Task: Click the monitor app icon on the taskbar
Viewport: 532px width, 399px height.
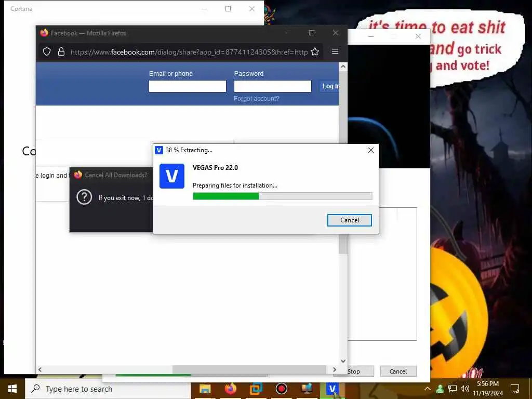Action: 307,389
